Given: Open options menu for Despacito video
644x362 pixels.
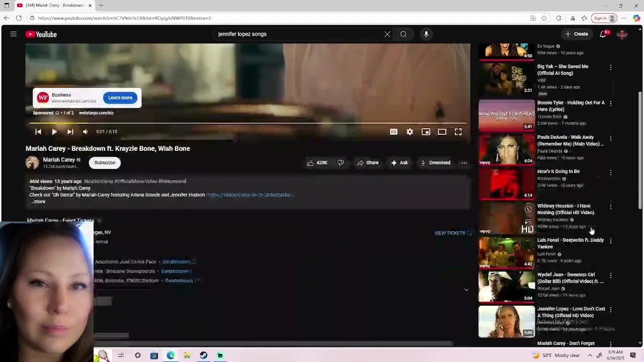Looking at the screenshot, I should pos(611,241).
